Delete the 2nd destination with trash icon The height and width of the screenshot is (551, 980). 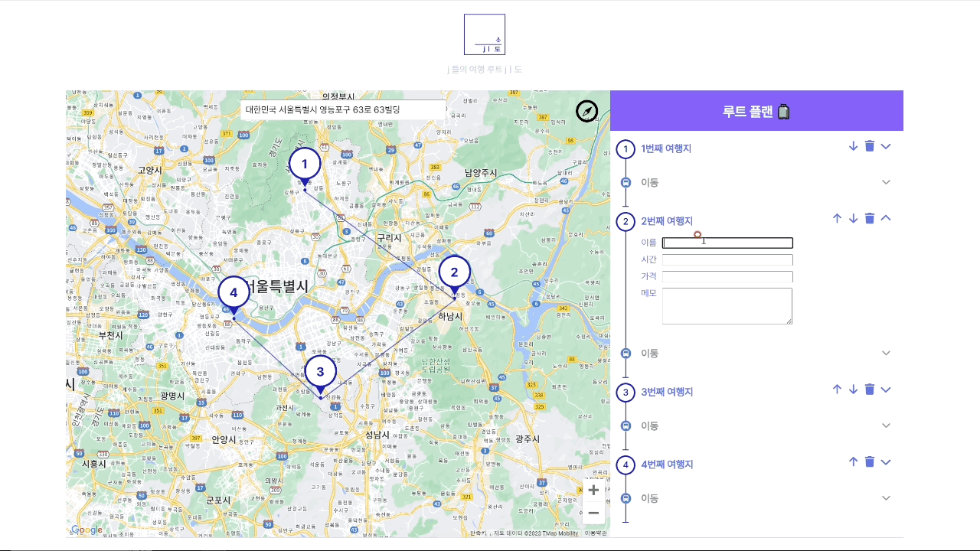[x=870, y=218]
